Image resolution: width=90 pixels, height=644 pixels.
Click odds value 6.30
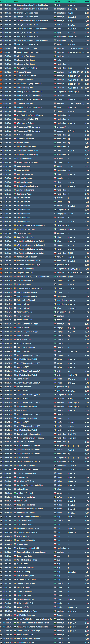(x=87, y=422)
